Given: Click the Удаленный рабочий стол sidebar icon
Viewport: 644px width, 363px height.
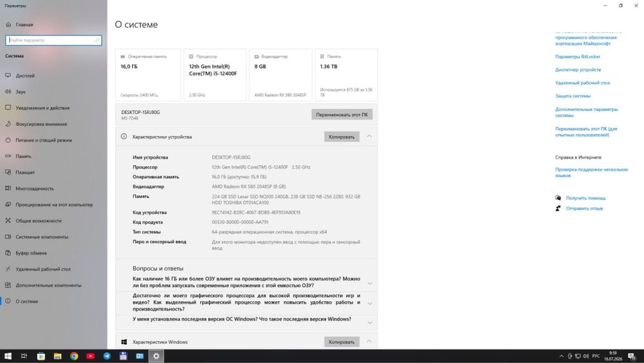Looking at the screenshot, I should (8, 269).
